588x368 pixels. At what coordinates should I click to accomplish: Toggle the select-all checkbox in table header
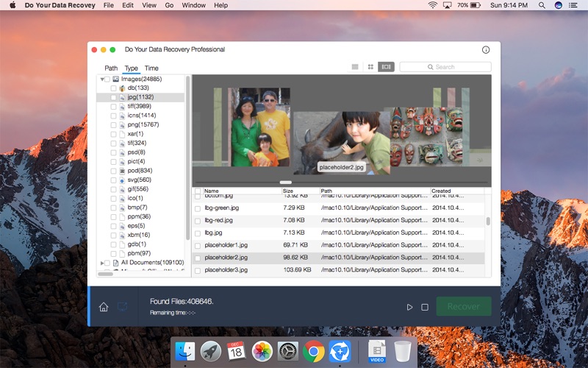(198, 191)
